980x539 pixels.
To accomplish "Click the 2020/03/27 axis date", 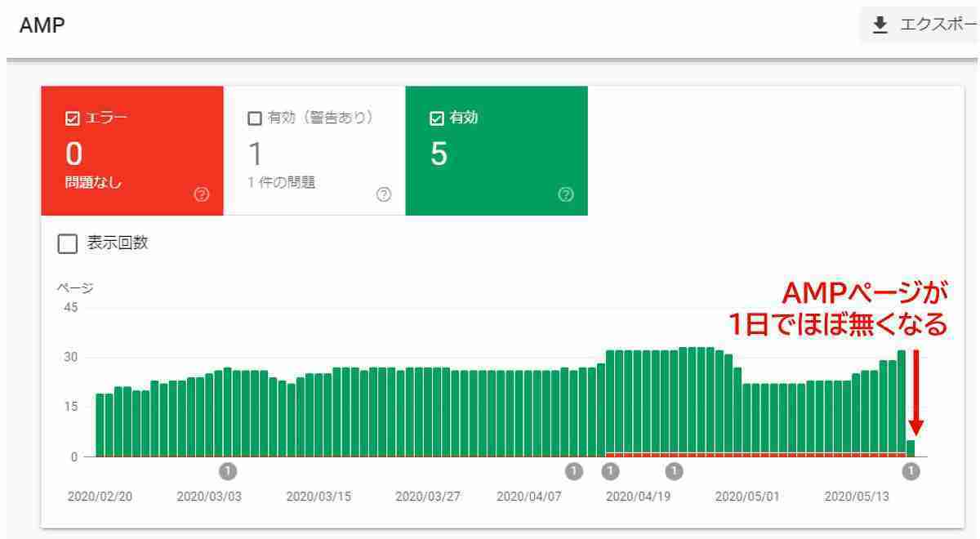I will click(x=428, y=496).
